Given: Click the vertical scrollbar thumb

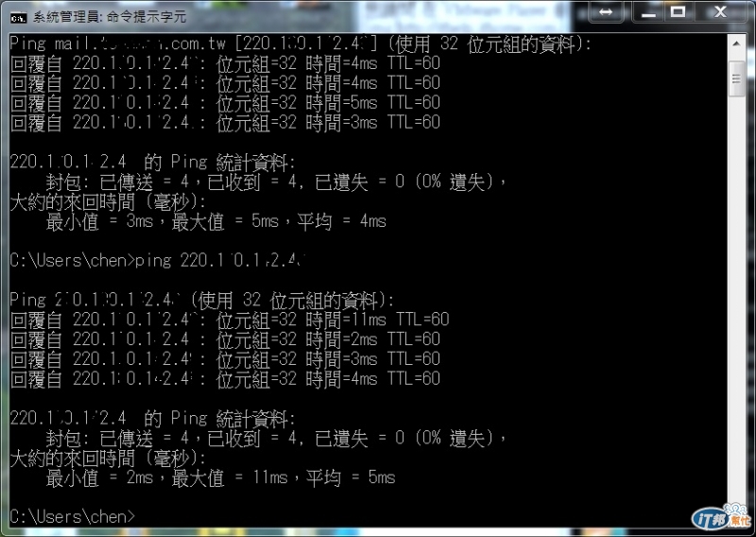Looking at the screenshot, I should point(736,78).
